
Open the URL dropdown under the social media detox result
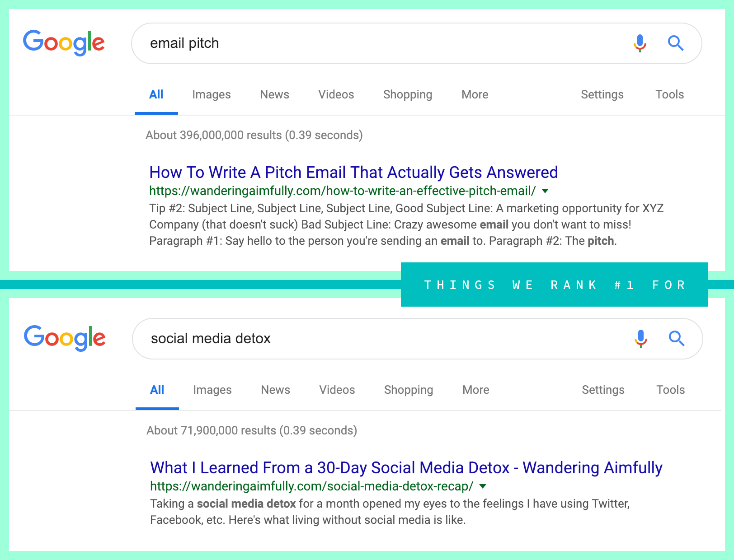pos(483,486)
